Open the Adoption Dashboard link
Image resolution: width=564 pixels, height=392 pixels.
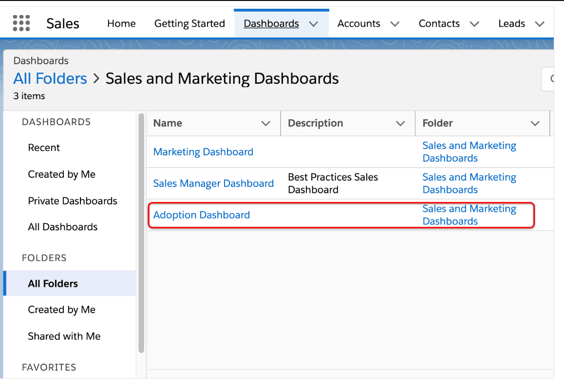[x=201, y=215]
